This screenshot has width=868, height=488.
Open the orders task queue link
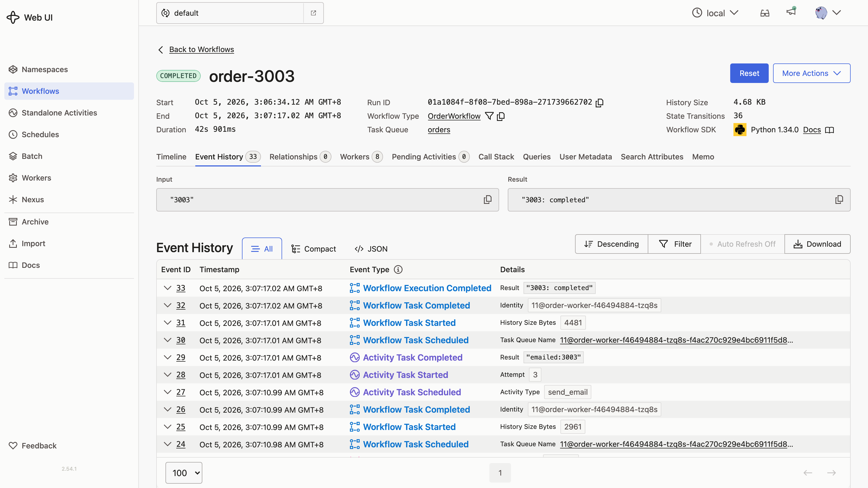click(x=439, y=130)
